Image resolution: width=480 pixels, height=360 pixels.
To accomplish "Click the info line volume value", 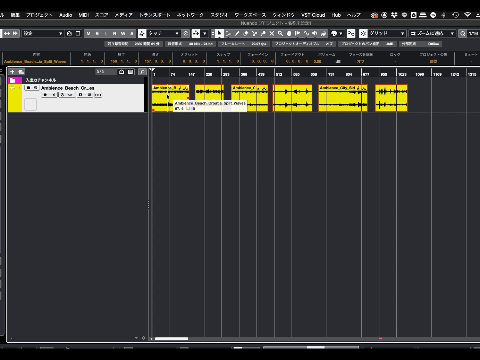I will 318,62.
